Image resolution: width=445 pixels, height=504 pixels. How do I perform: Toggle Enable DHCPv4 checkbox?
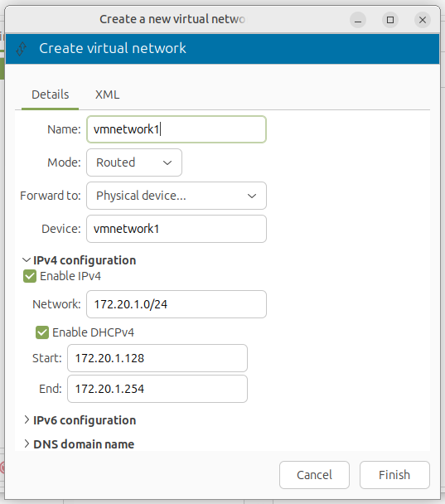click(42, 332)
